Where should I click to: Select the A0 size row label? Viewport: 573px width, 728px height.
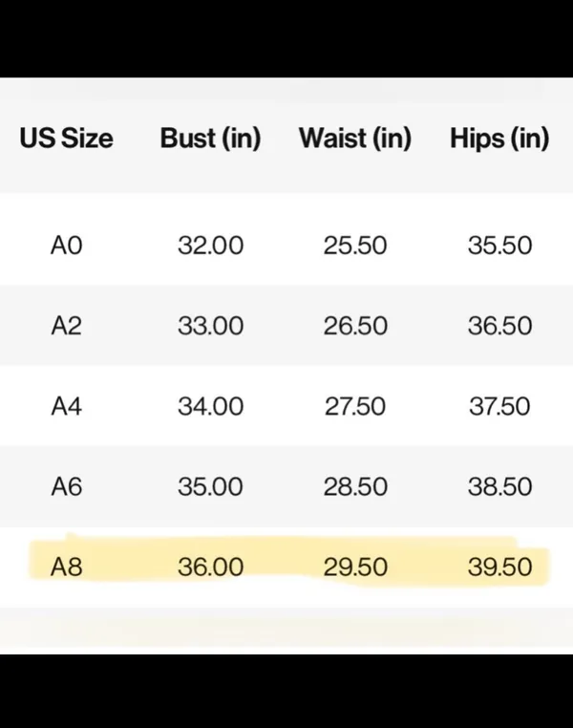point(66,246)
